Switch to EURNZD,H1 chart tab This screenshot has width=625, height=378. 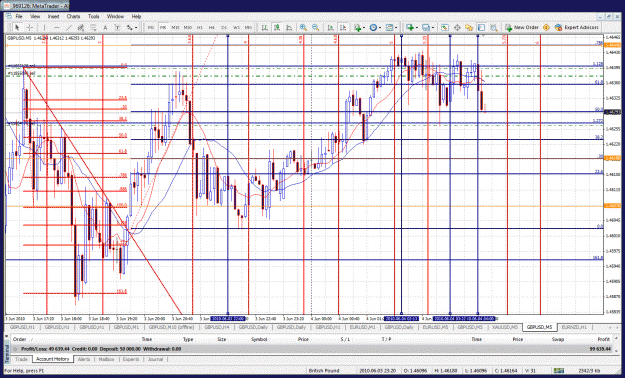click(574, 327)
